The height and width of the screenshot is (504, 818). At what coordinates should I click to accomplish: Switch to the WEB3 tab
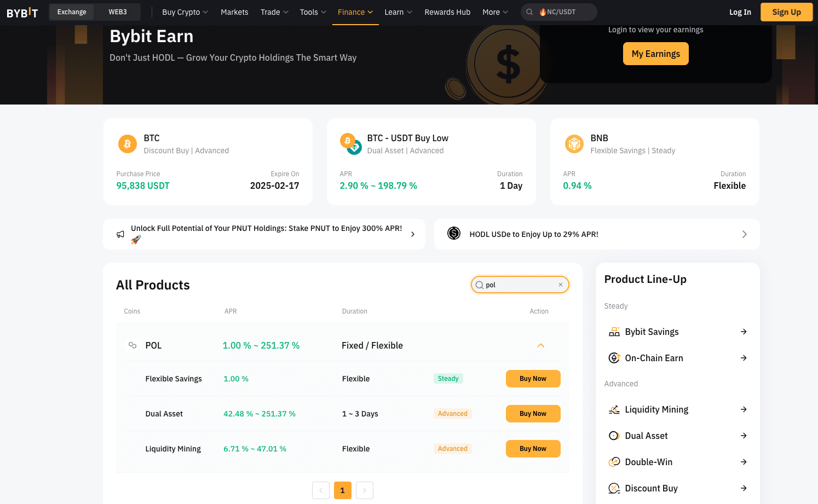pos(118,12)
